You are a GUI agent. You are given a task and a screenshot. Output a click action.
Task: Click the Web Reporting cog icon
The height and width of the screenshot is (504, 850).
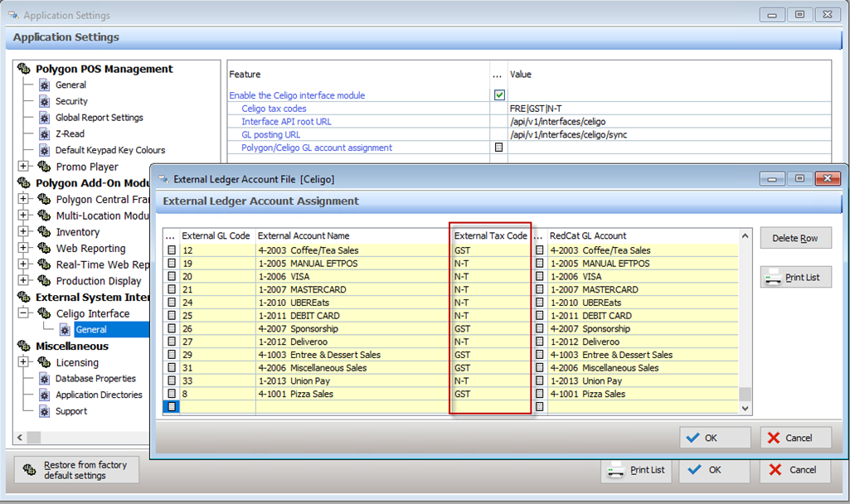pyautogui.click(x=44, y=248)
